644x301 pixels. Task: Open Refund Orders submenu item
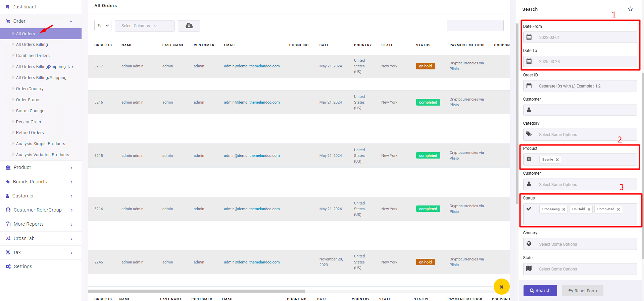pyautogui.click(x=30, y=133)
